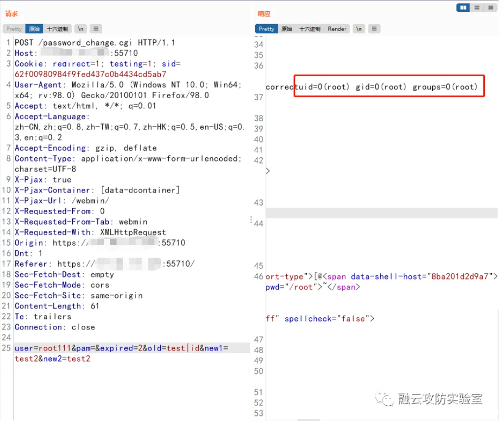Image resolution: width=504 pixels, height=422 pixels.
Task: Click line number 46 in the response gutter
Action: point(258,276)
